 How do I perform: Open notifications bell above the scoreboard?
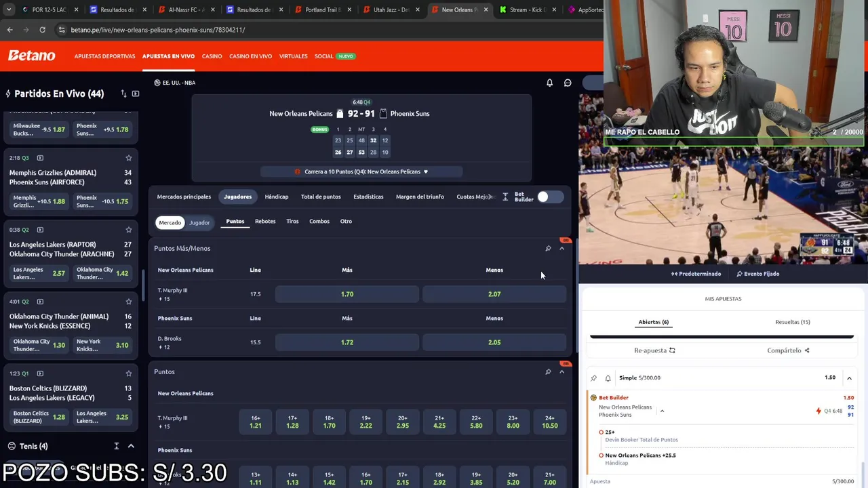coord(549,83)
